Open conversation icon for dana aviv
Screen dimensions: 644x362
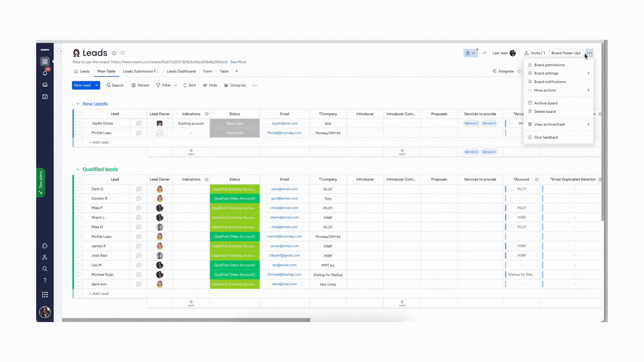(x=139, y=284)
